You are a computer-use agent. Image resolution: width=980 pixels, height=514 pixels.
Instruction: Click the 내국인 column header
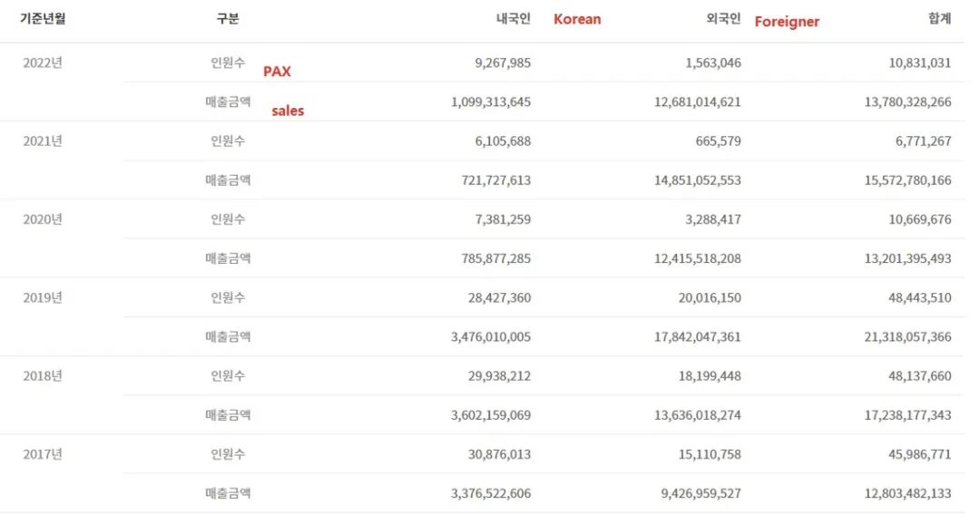(x=513, y=19)
